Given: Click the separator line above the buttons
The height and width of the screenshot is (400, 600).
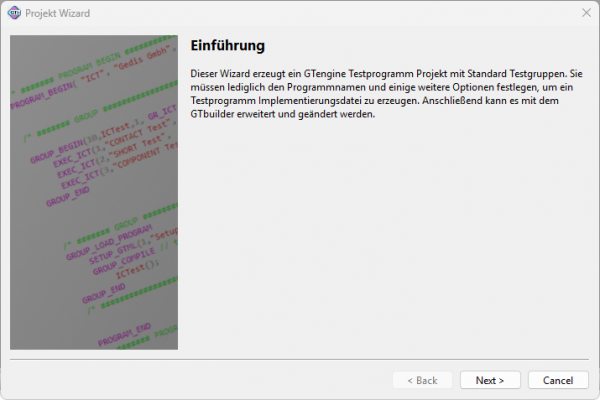Looking at the screenshot, I should tap(300, 357).
